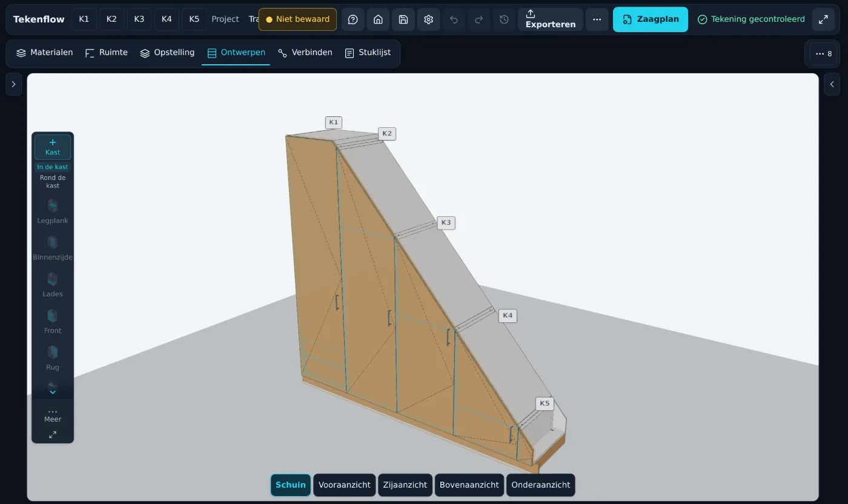Add a Legplank shelf to the cabinet
Screen dimensions: 848x504
(x=53, y=211)
